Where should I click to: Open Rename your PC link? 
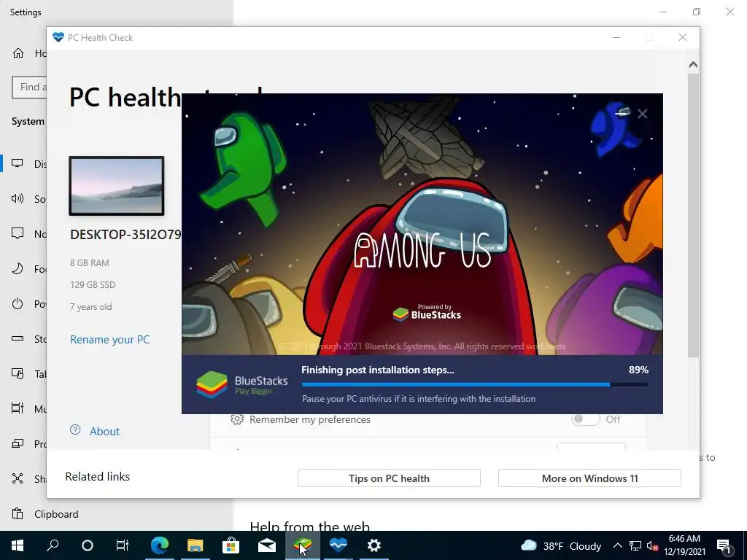pos(109,340)
